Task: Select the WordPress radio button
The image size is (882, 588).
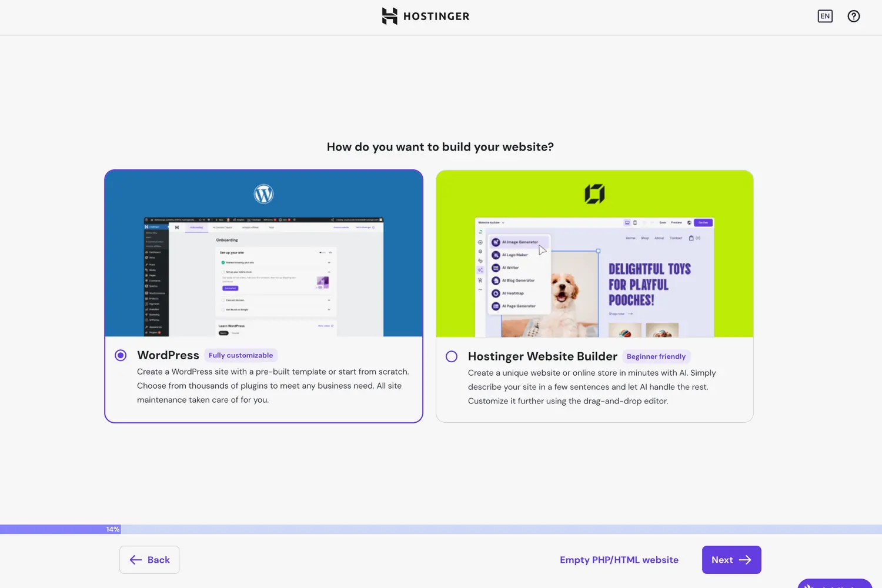Action: pos(121,355)
